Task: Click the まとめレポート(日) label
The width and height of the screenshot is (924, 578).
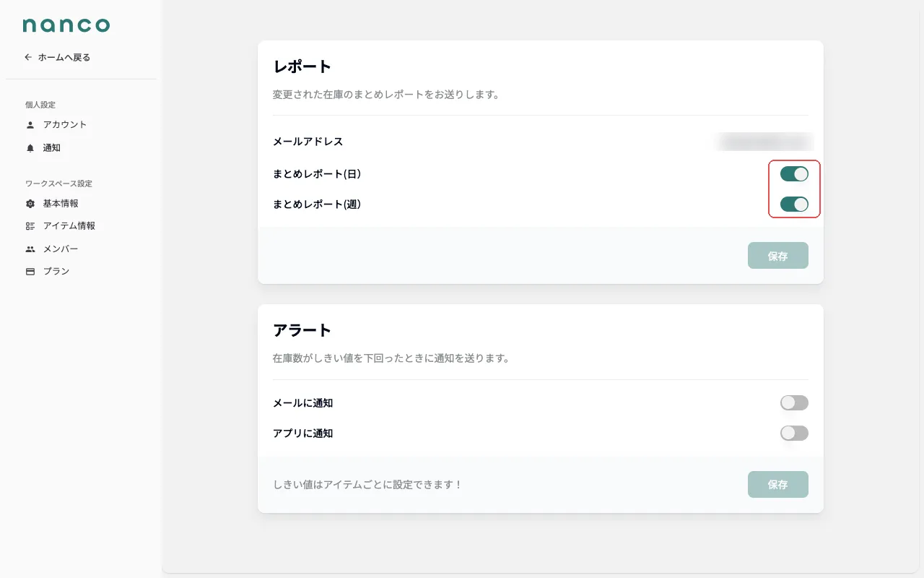Action: coord(317,174)
